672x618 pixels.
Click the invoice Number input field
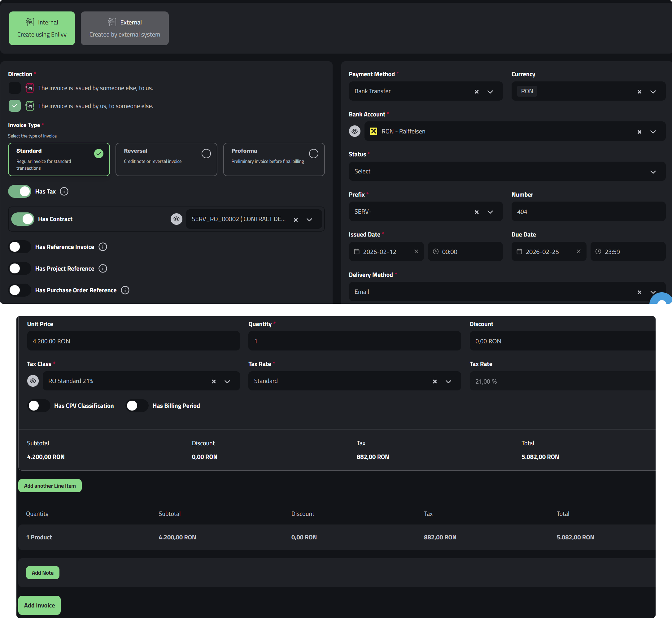tap(588, 212)
